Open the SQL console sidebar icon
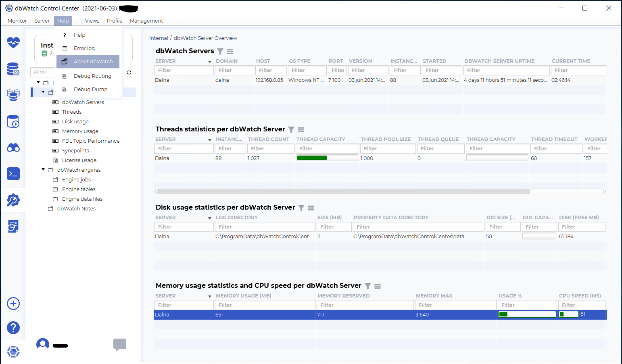The width and height of the screenshot is (622, 364). 13,174
